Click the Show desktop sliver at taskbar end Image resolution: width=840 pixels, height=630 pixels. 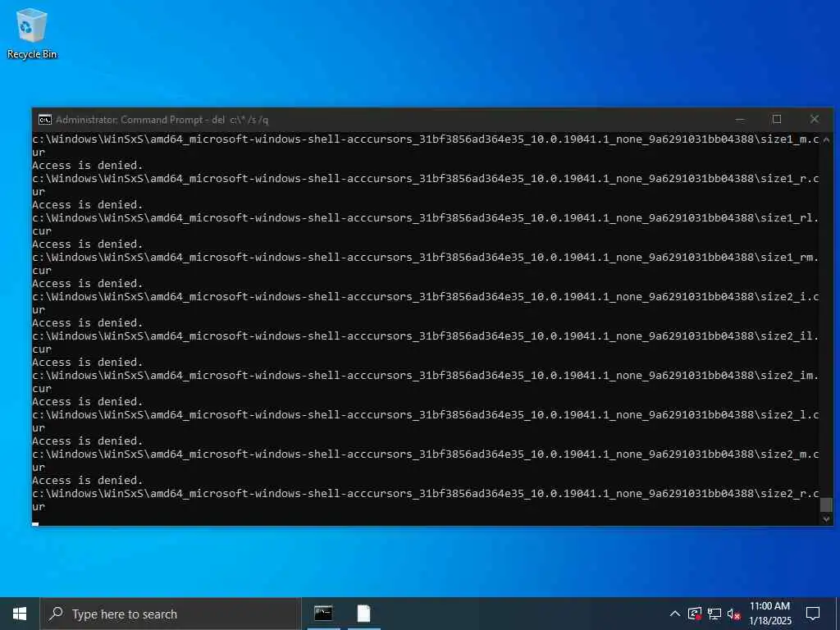pyautogui.click(x=838, y=614)
